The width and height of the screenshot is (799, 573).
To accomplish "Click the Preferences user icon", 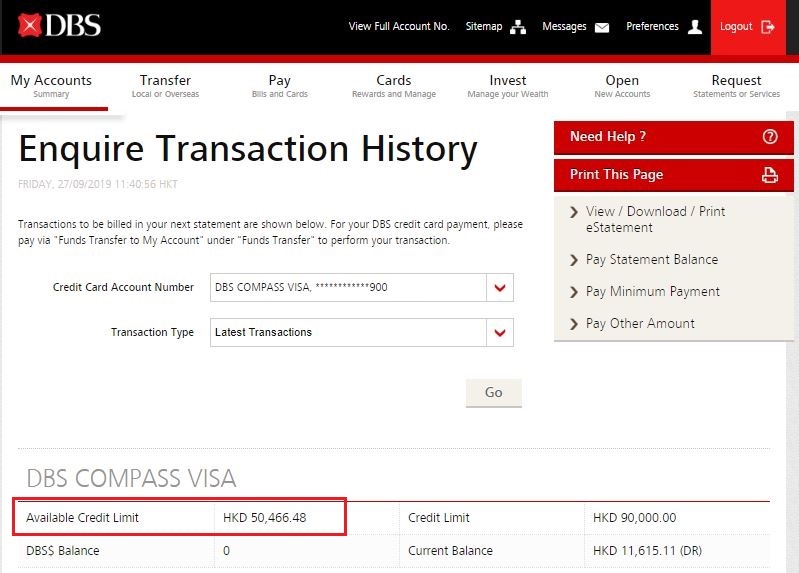I will click(695, 27).
